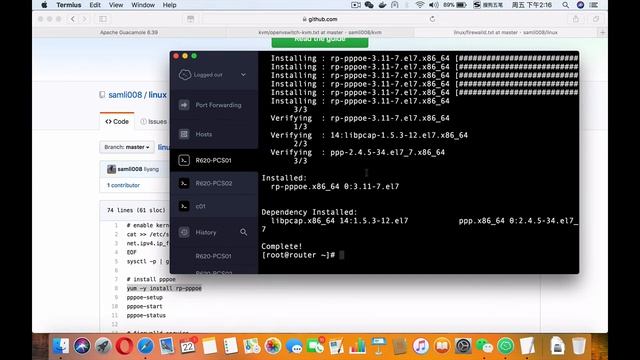Select R620-PCS01 entry under History
Viewport: 640px width, 360px height.
(213, 256)
